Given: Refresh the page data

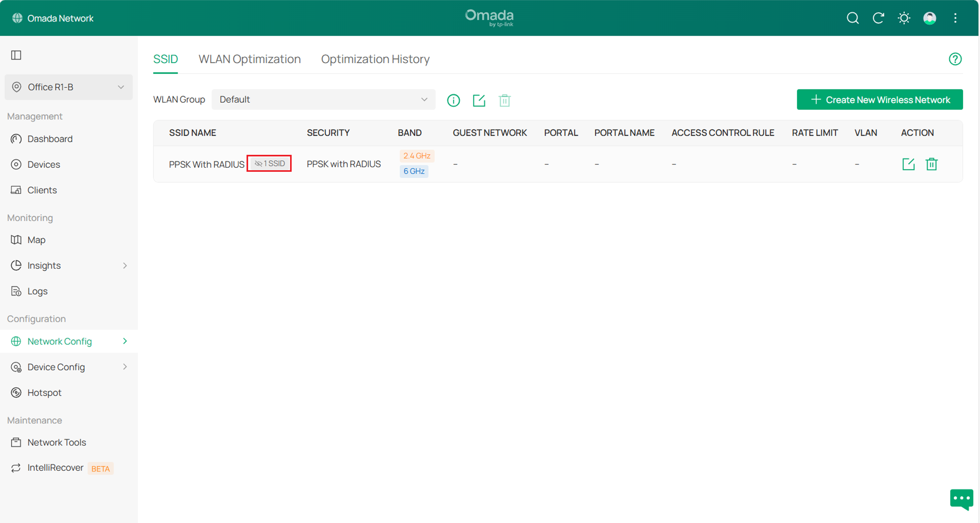Looking at the screenshot, I should pos(878,18).
